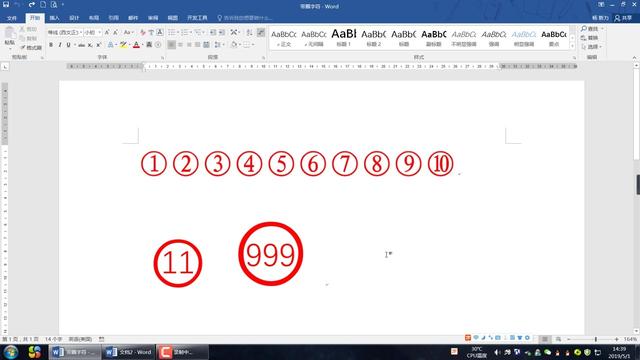Increase the font size with Grow Font
Viewport: 640px width, 360px height.
(107, 32)
